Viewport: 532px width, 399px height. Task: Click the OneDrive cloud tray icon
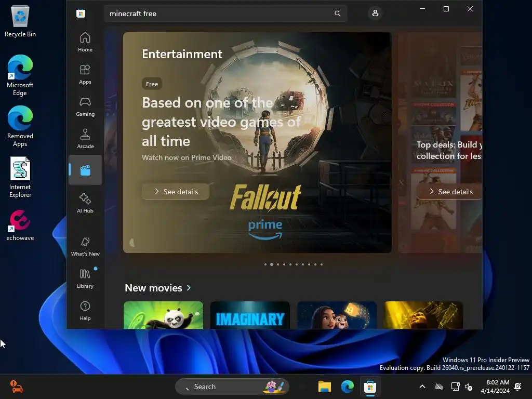(x=439, y=387)
